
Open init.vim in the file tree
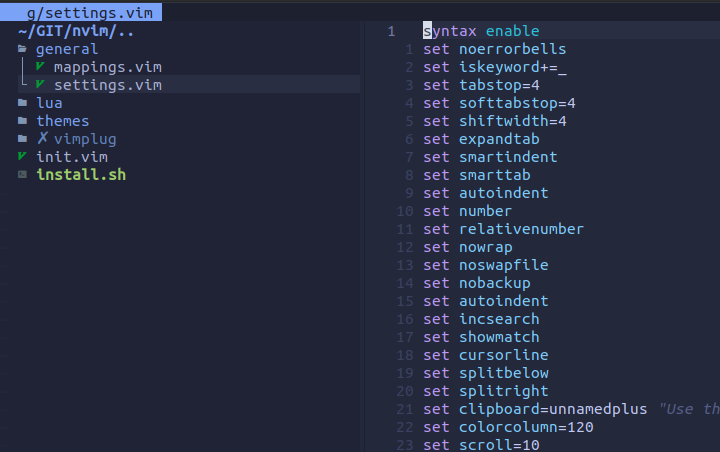point(72,157)
